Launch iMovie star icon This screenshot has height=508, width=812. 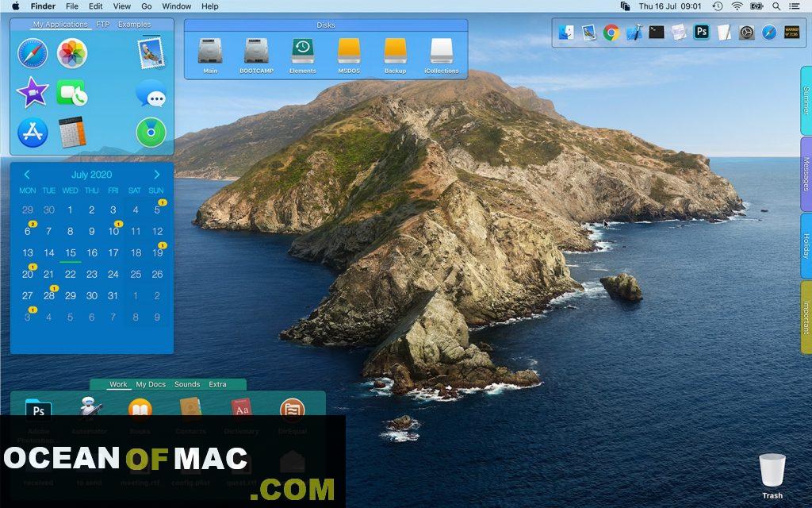[33, 92]
